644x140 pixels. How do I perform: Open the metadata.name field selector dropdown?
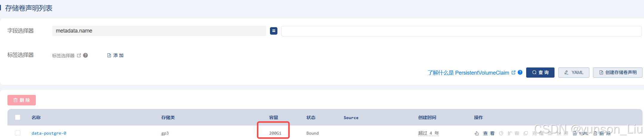click(x=159, y=31)
